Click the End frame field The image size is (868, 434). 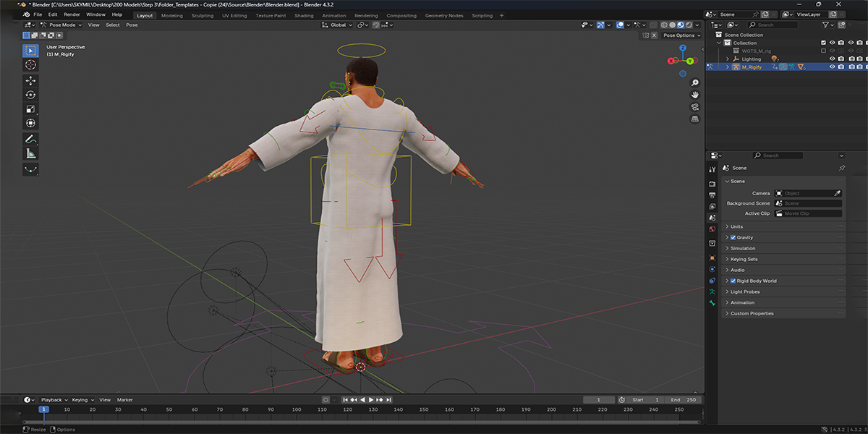pyautogui.click(x=684, y=399)
